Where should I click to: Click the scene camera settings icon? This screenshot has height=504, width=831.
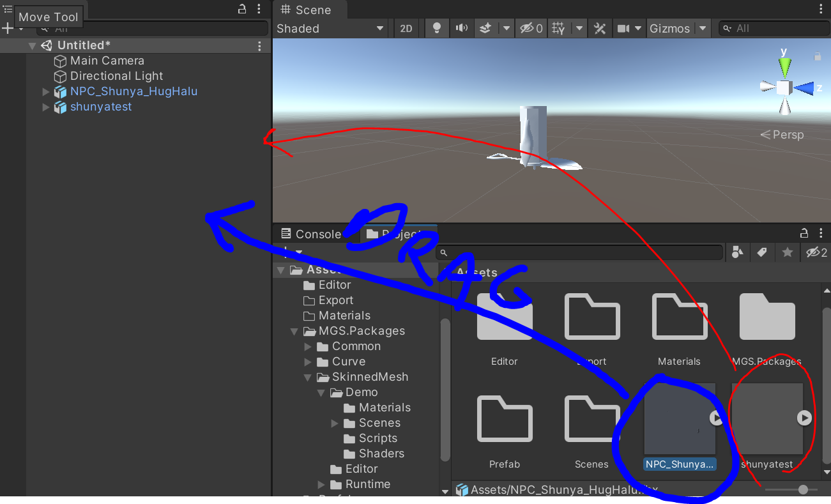(623, 28)
